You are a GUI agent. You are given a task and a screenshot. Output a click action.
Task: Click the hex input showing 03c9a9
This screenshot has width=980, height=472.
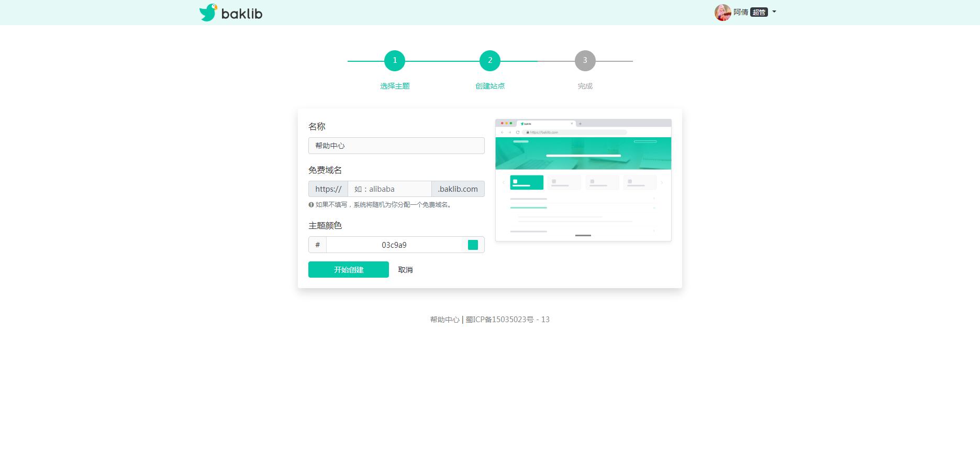[395, 244]
